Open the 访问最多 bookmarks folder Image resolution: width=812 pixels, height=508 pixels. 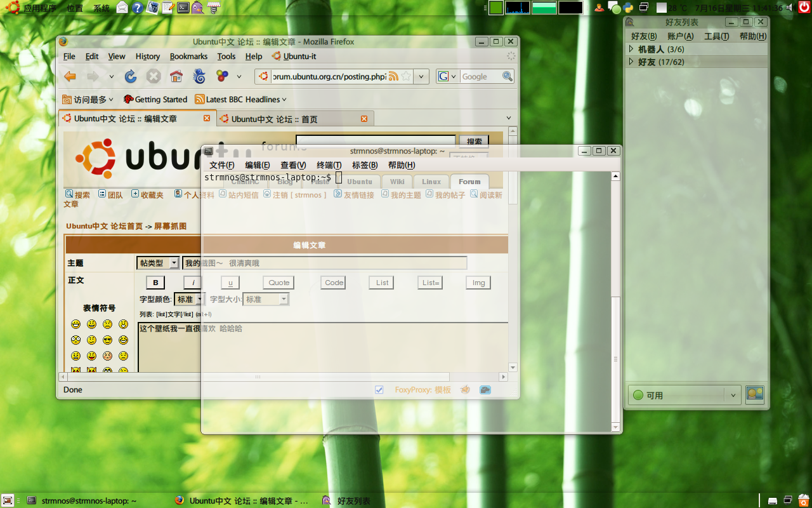pyautogui.click(x=88, y=99)
